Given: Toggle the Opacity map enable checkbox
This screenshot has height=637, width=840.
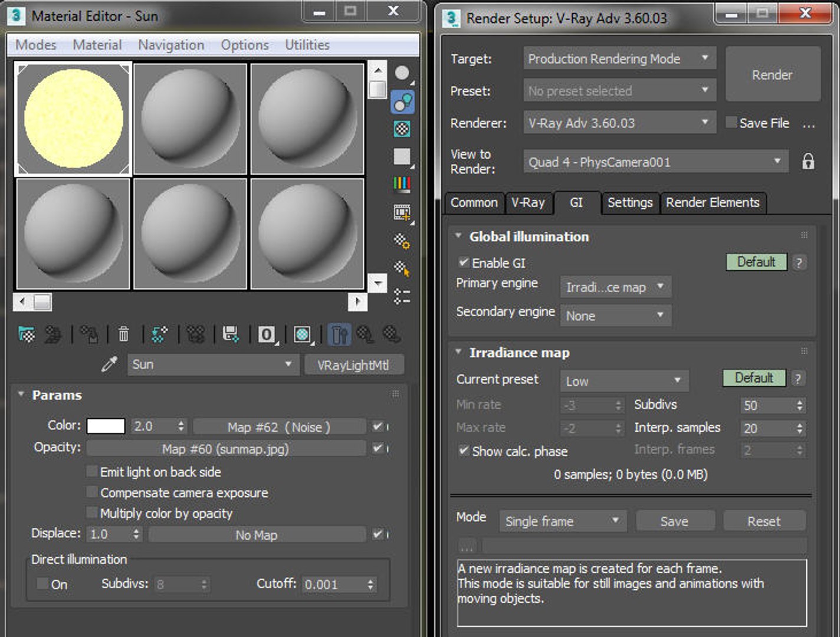Looking at the screenshot, I should coord(378,448).
